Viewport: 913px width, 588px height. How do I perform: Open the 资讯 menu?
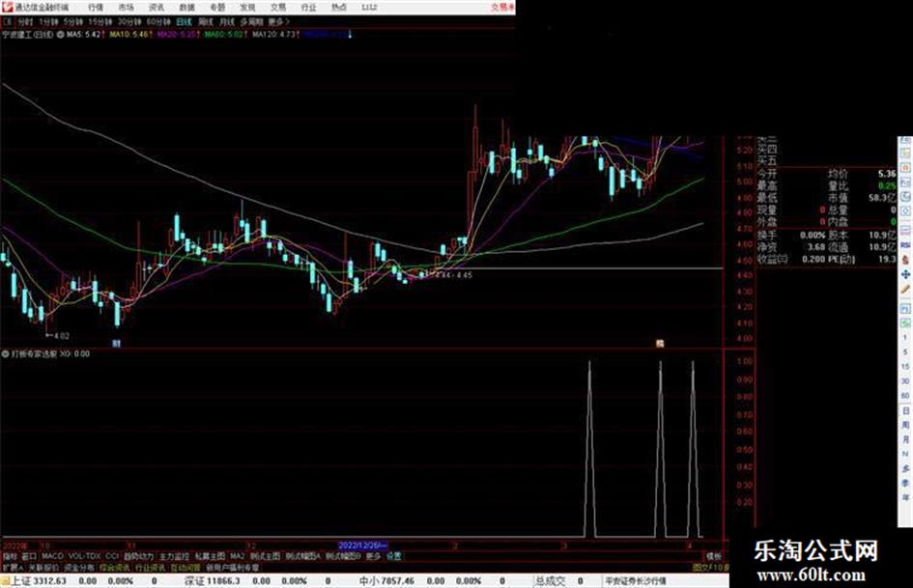click(x=157, y=8)
